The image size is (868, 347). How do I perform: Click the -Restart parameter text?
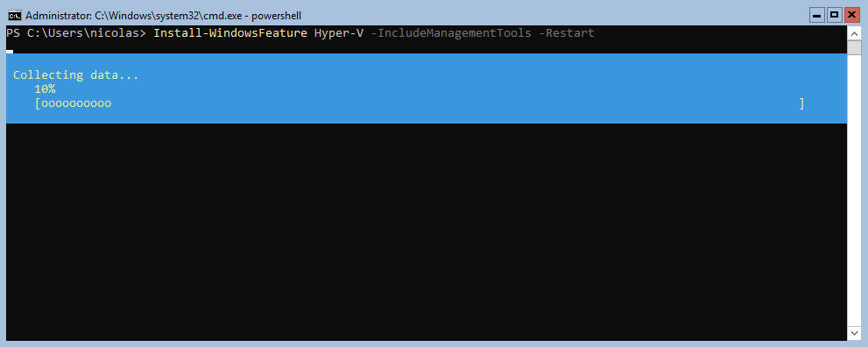point(567,33)
